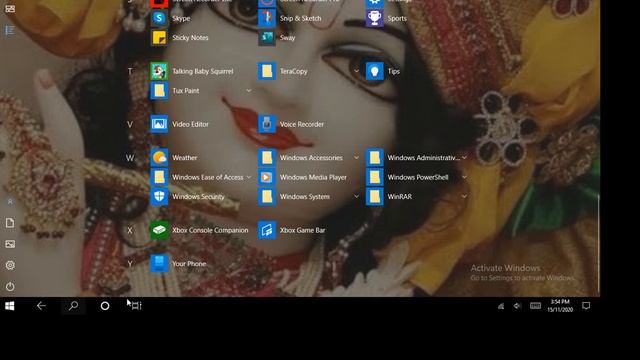Open Cortana circle on taskbar
The width and height of the screenshot is (640, 360).
pyautogui.click(x=105, y=306)
